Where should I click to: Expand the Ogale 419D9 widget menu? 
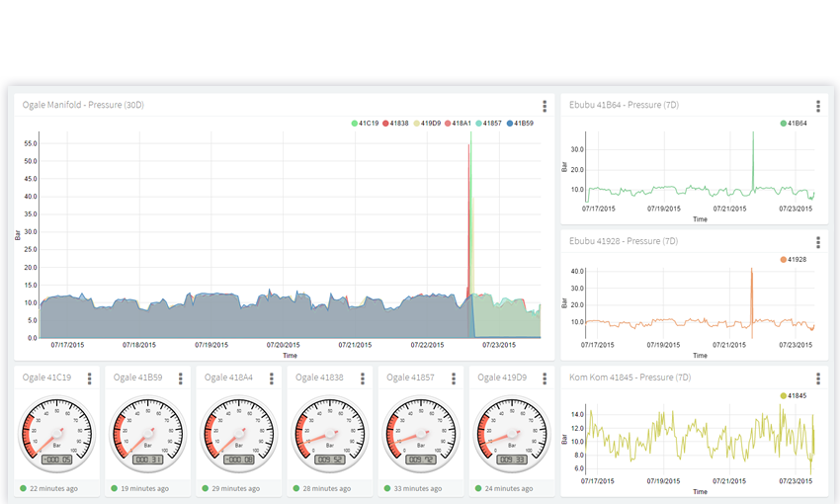(545, 378)
